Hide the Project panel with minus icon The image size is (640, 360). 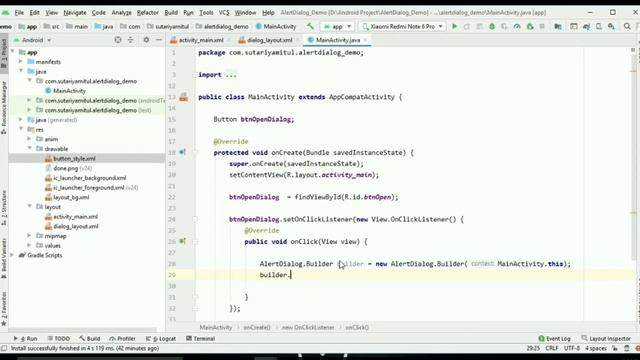click(x=159, y=40)
